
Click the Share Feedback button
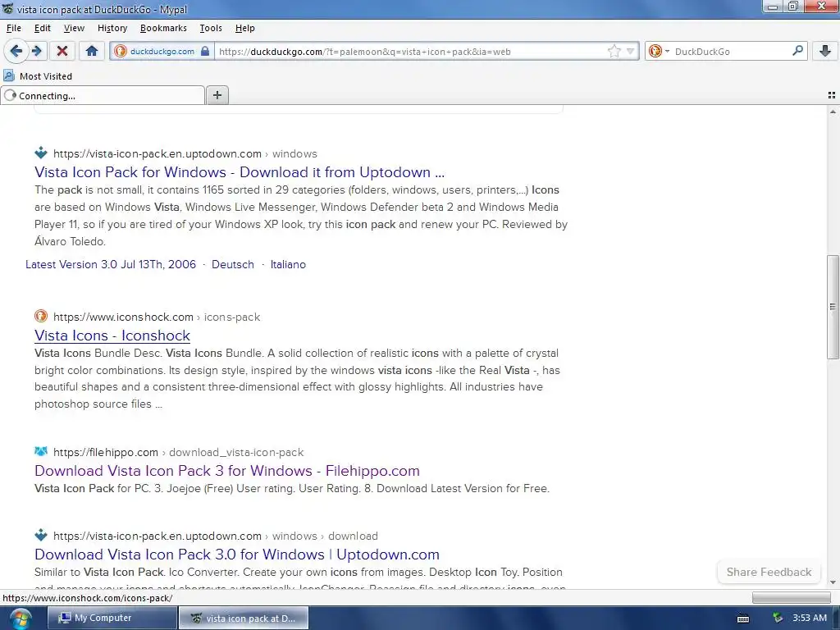[769, 572]
